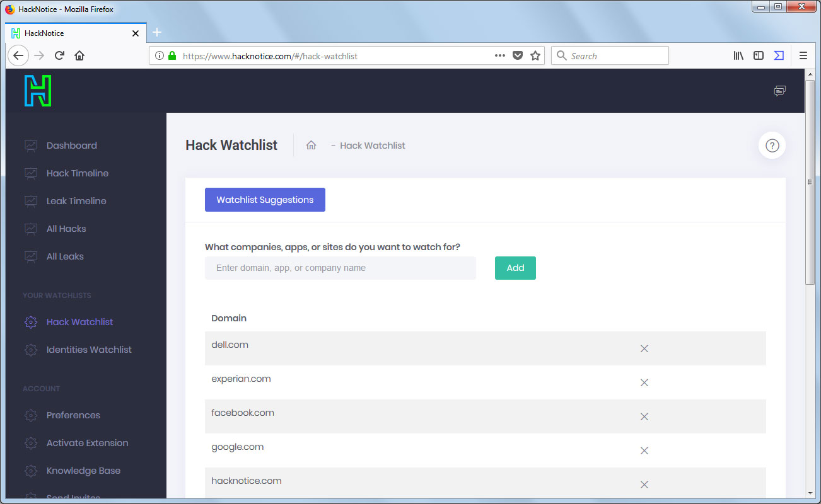The image size is (821, 504).
Task: Click the scrollbar up arrow
Action: click(x=810, y=74)
